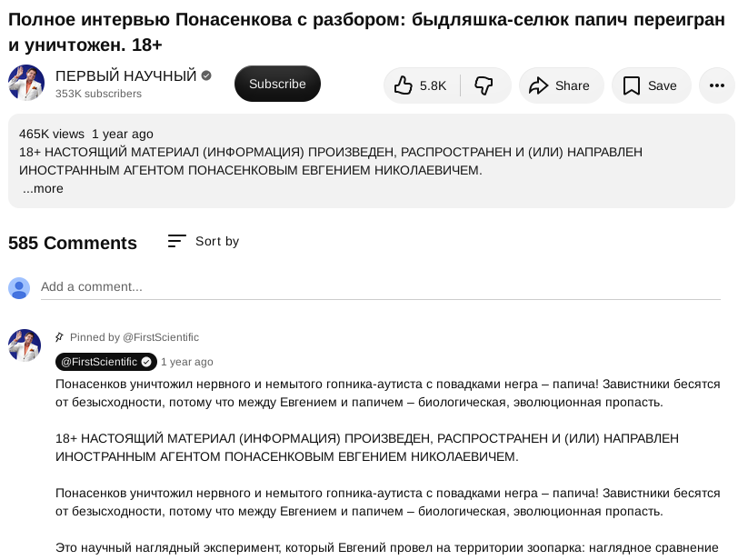Image resolution: width=738 pixels, height=560 pixels.
Task: Click the Pinned by @FirstScientific label
Action: click(135, 337)
